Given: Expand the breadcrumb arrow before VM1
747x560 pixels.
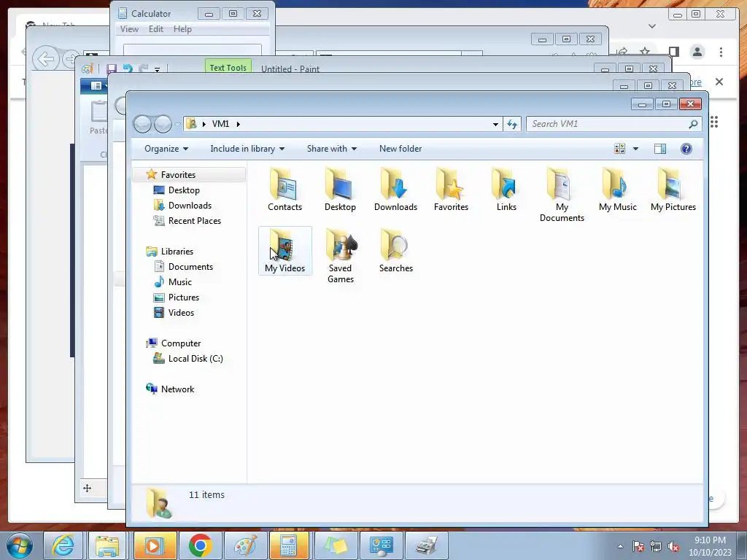Looking at the screenshot, I should pyautogui.click(x=204, y=124).
